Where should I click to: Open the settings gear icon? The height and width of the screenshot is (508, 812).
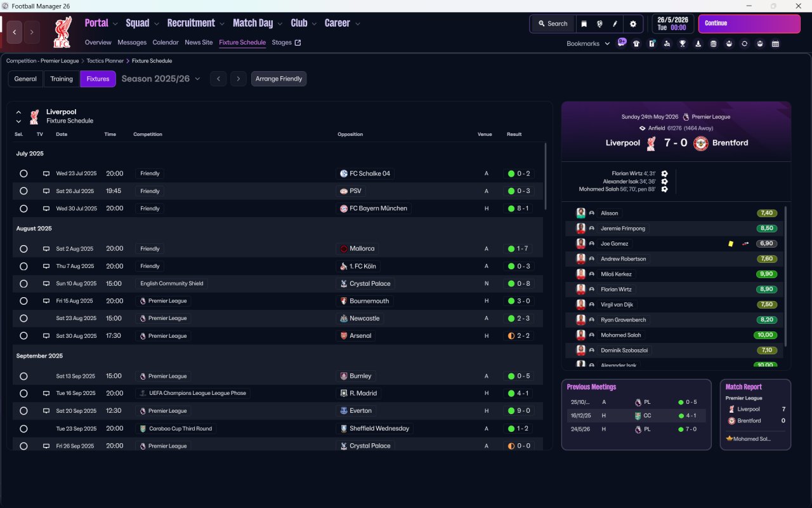(x=632, y=24)
